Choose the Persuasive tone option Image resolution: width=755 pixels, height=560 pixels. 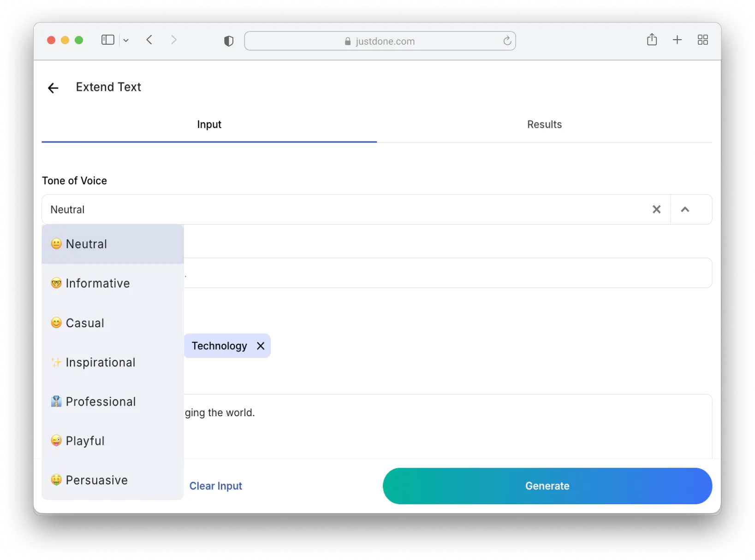coord(96,480)
